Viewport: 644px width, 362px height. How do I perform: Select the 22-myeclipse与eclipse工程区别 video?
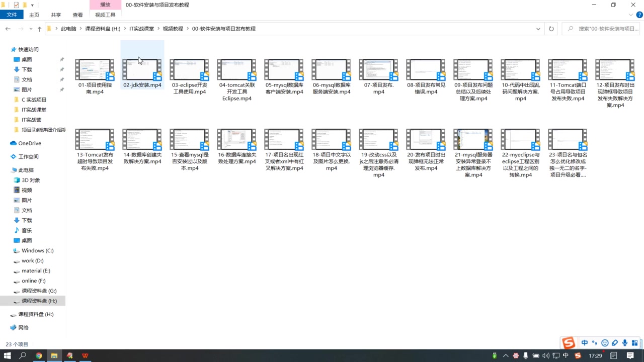tap(520, 152)
